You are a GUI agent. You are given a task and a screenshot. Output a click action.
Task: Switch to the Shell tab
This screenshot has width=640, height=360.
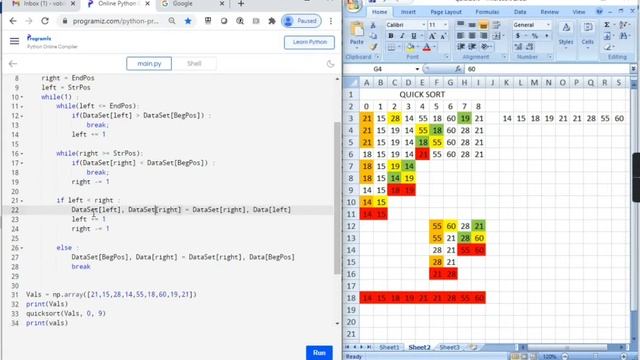coord(194,64)
